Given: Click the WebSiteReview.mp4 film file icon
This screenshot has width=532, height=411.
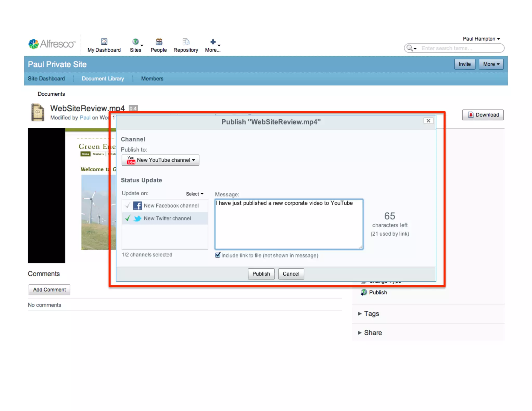Looking at the screenshot, I should (38, 112).
